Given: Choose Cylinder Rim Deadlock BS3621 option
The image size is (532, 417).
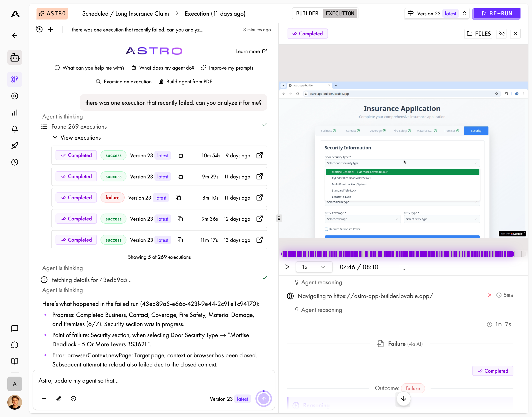Looking at the screenshot, I should (351, 178).
